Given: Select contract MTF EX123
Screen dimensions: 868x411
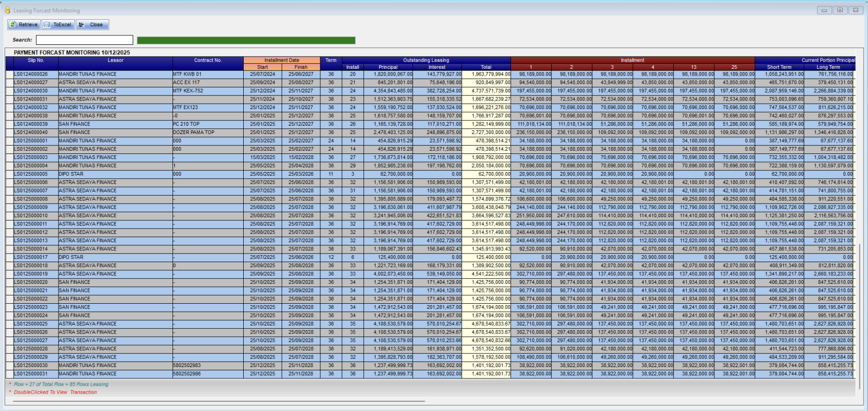Looking at the screenshot, I should click(186, 108).
